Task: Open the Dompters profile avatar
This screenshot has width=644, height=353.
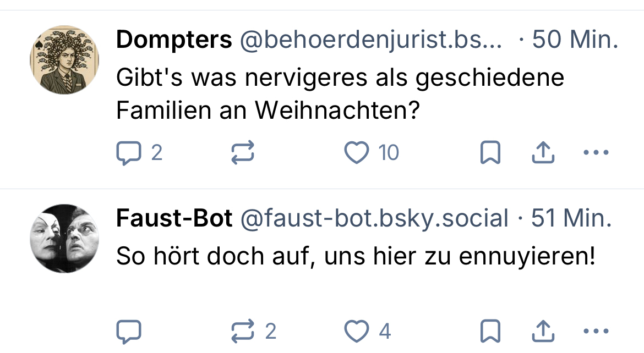Action: coord(64,59)
